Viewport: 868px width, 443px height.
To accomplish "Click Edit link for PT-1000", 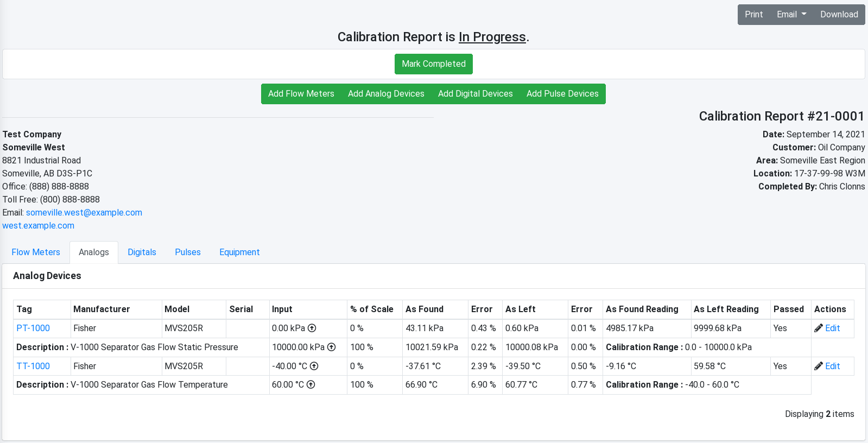I will coord(832,328).
